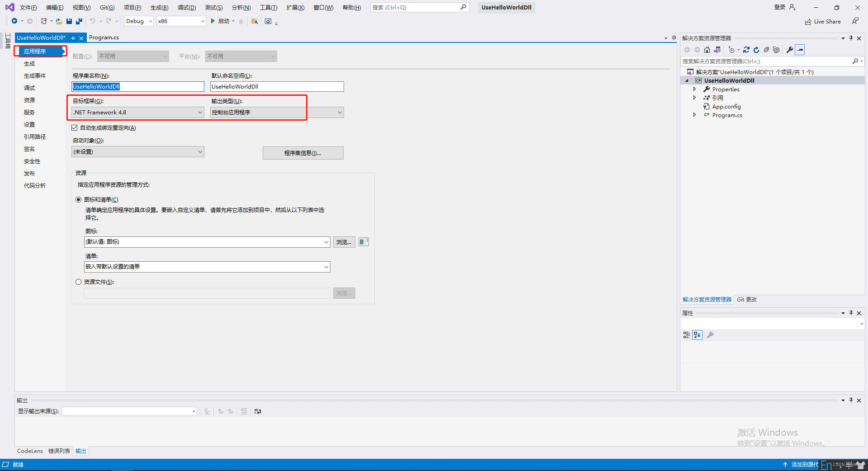Click the Alphabetical sort icon in Properties panel
The width and height of the screenshot is (868, 471).
tap(697, 335)
